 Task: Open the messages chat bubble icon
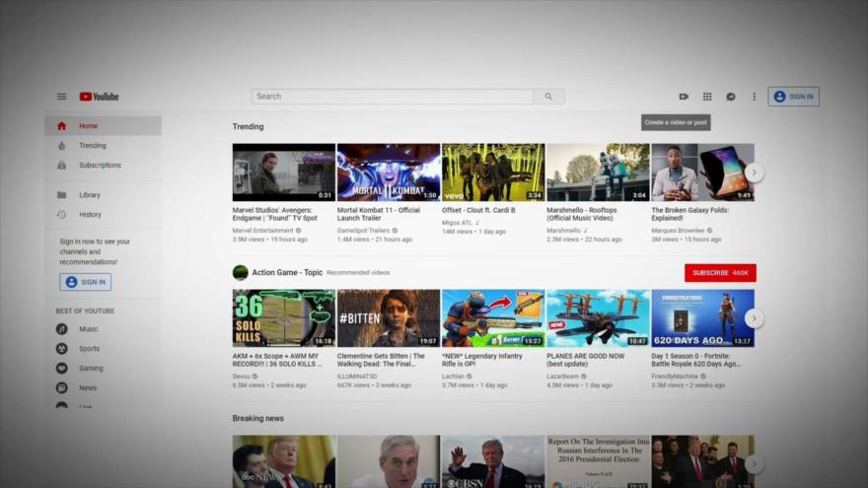click(731, 97)
